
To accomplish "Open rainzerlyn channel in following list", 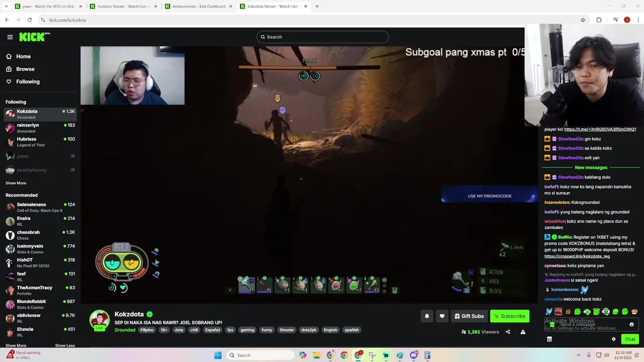I will tap(40, 128).
